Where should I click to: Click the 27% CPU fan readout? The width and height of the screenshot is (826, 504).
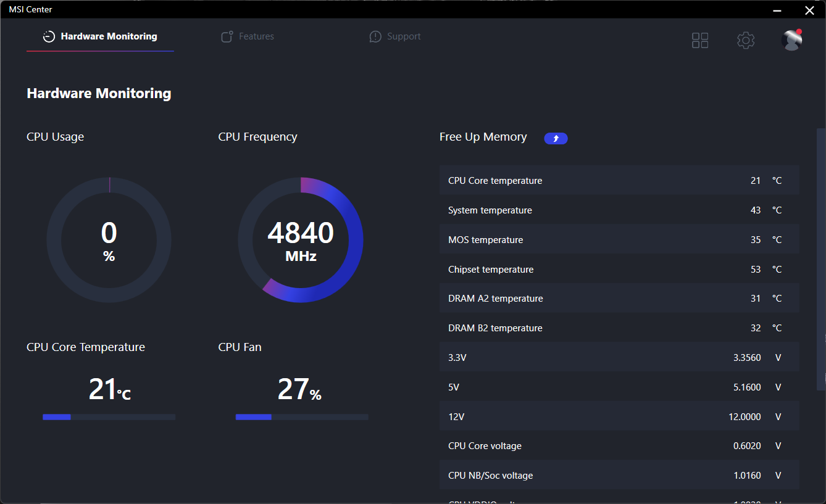299,390
